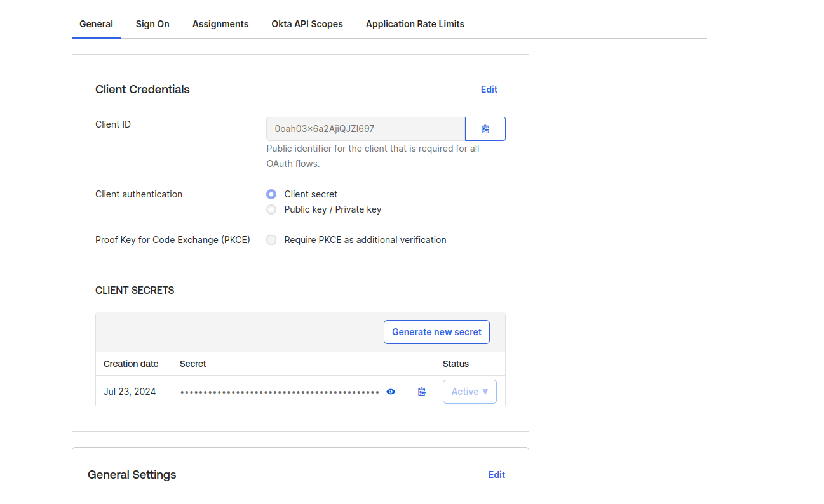Edit the Client Credentials section
This screenshot has height=504, width=824.
(489, 90)
